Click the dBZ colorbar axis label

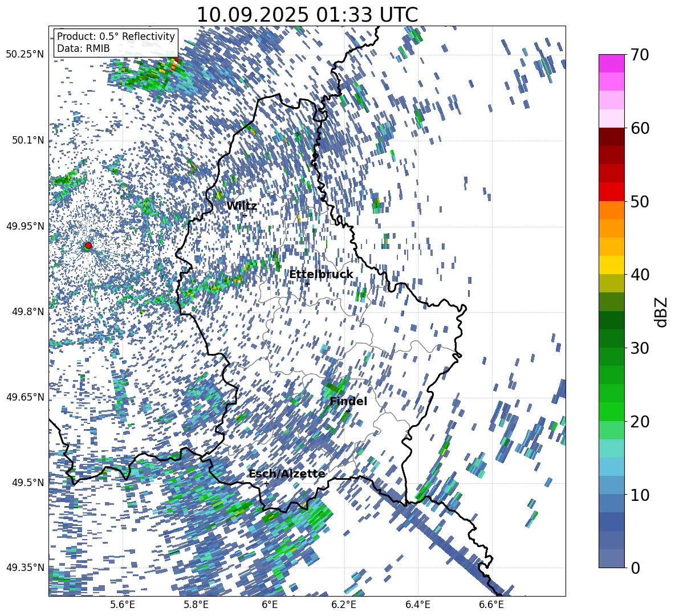point(660,312)
